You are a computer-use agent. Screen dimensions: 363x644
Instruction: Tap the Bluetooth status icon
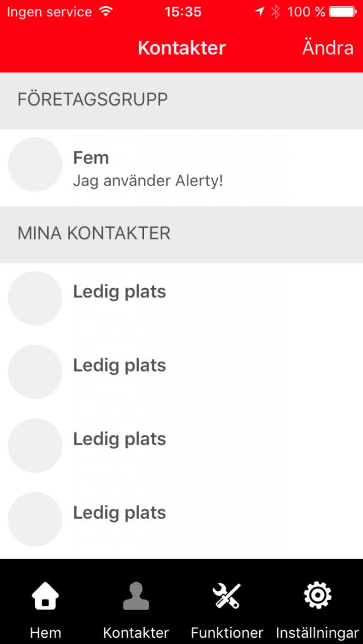(x=276, y=12)
